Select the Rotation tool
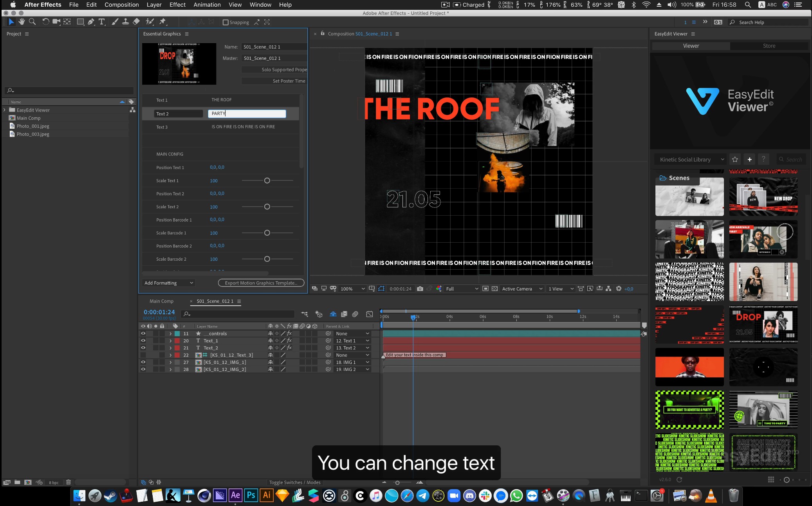Image resolution: width=812 pixels, height=506 pixels. click(46, 22)
